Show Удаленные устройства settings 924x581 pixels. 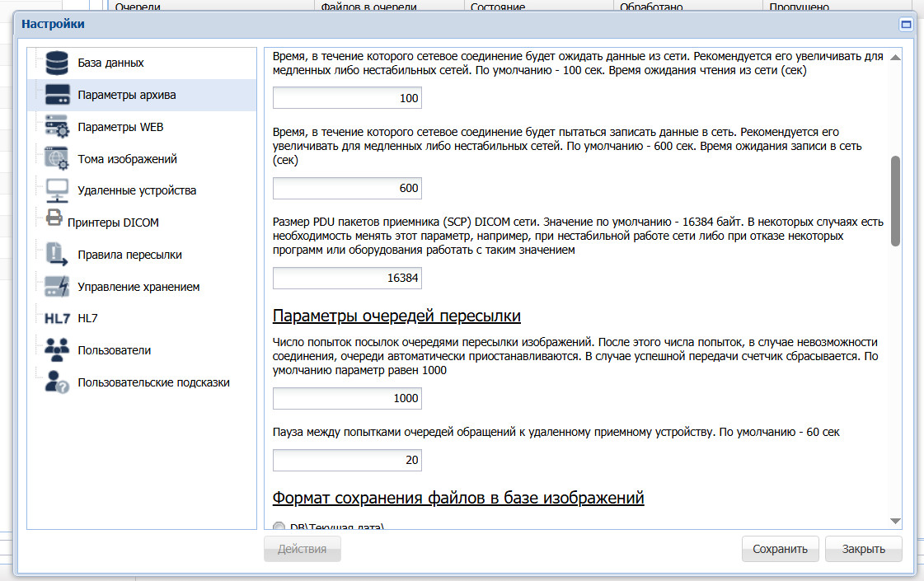(x=137, y=191)
